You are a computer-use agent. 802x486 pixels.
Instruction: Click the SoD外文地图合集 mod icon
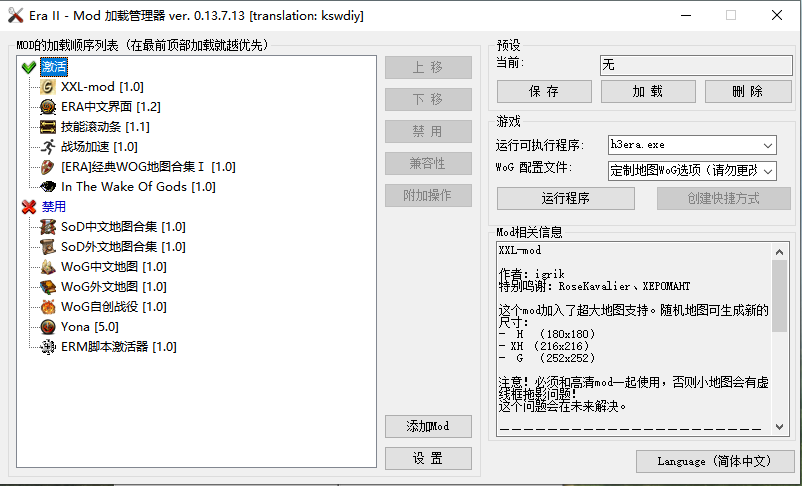point(48,247)
